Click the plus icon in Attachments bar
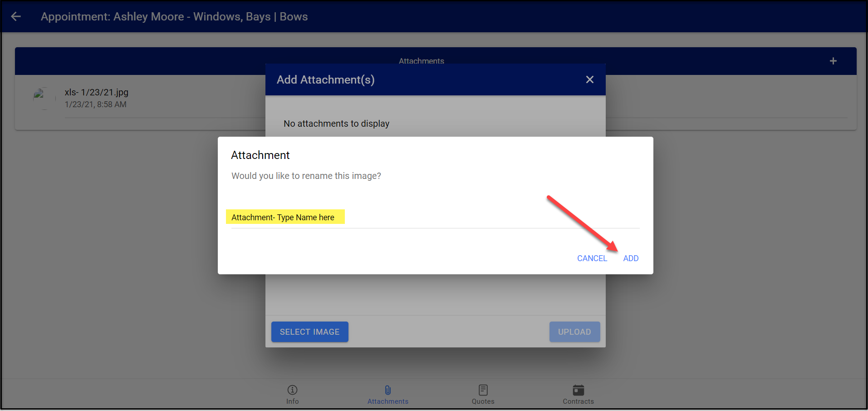Image resolution: width=868 pixels, height=411 pixels. click(833, 61)
